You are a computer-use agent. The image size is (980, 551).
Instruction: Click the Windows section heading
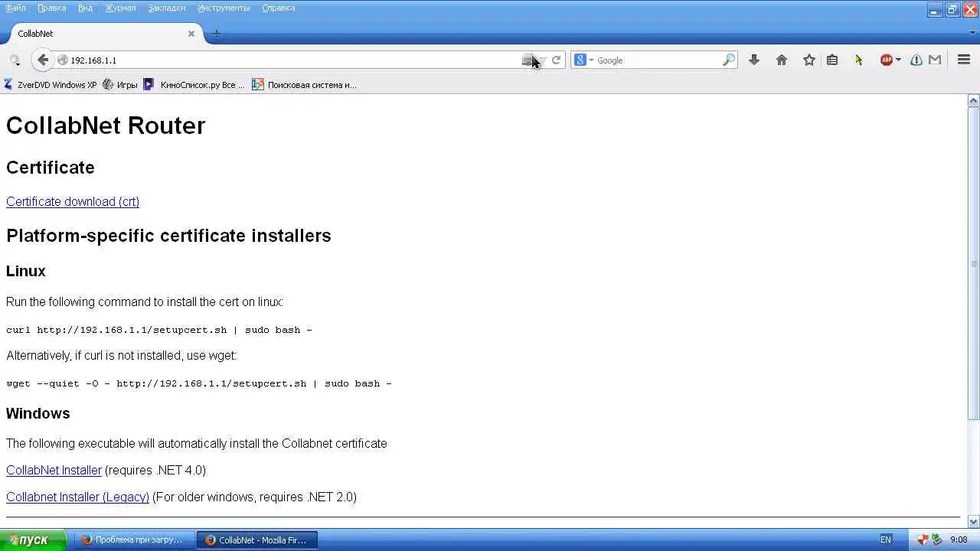tap(38, 413)
